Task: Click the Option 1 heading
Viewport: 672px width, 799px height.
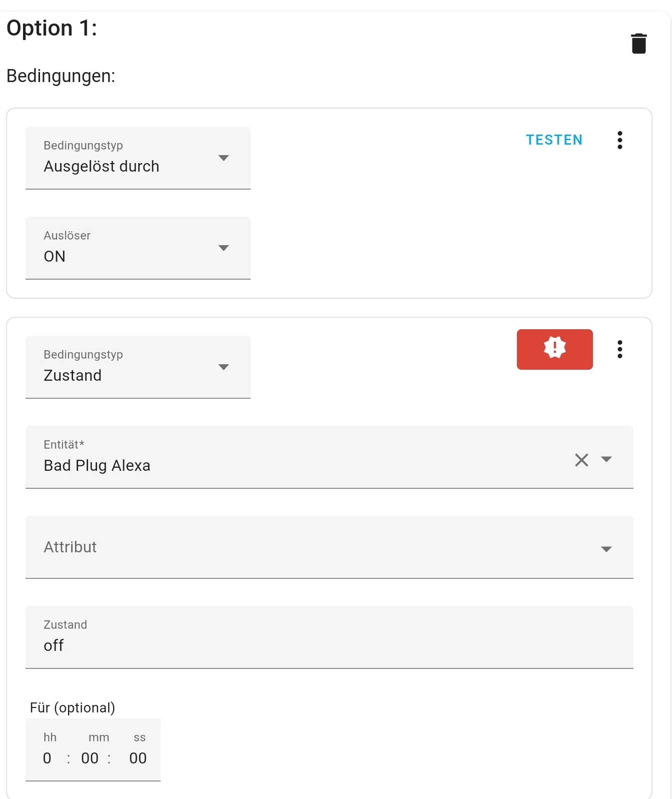Action: [52, 28]
